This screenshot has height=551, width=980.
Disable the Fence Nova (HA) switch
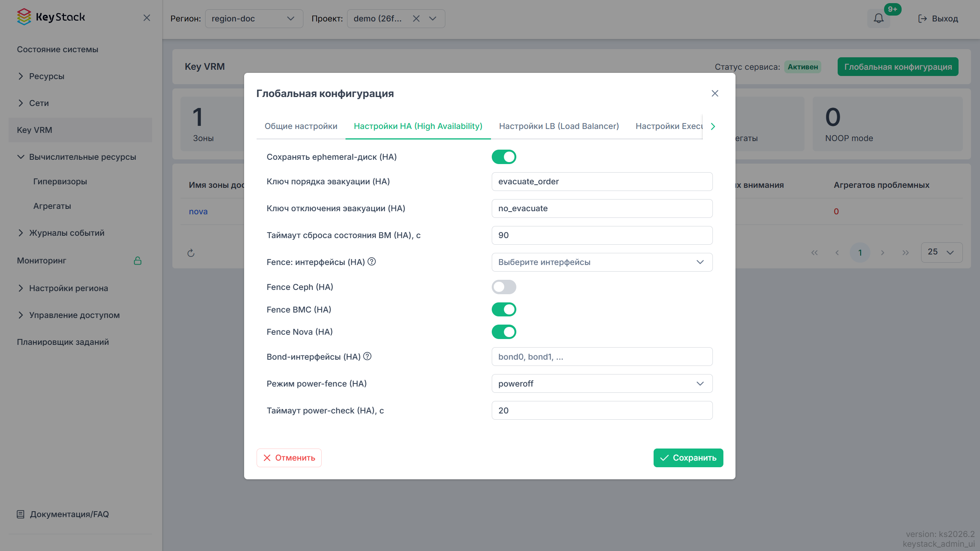pyautogui.click(x=504, y=332)
